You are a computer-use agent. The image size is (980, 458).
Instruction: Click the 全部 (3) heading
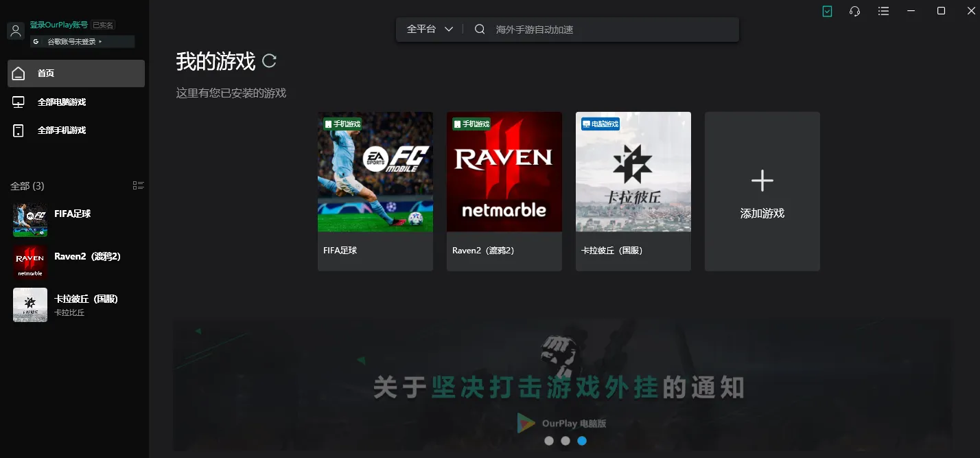[x=27, y=186]
